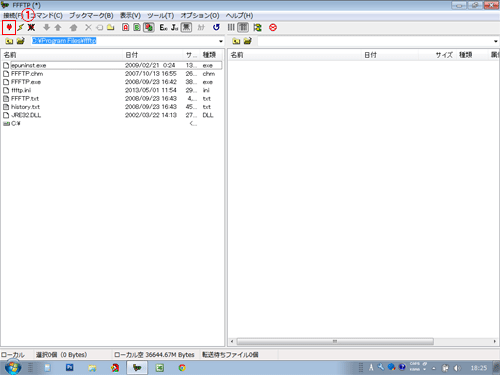Click the Refresh file list icon
This screenshot has height=375, width=500.
(216, 27)
